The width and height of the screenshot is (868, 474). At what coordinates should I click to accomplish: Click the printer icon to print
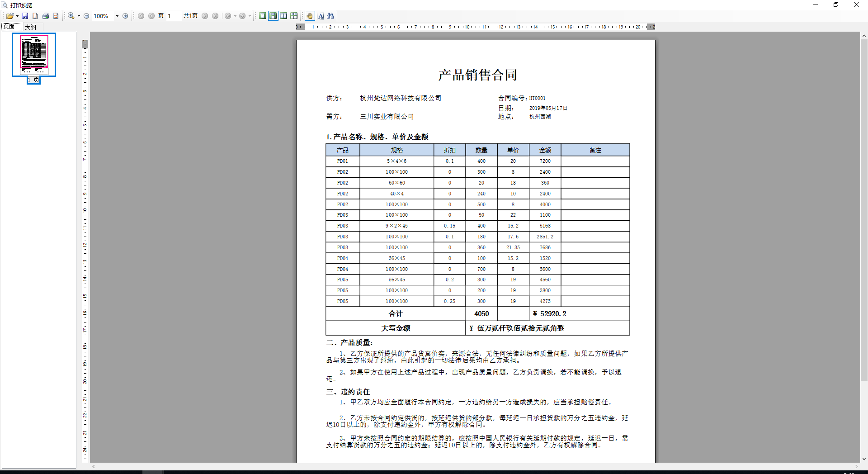[x=45, y=16]
